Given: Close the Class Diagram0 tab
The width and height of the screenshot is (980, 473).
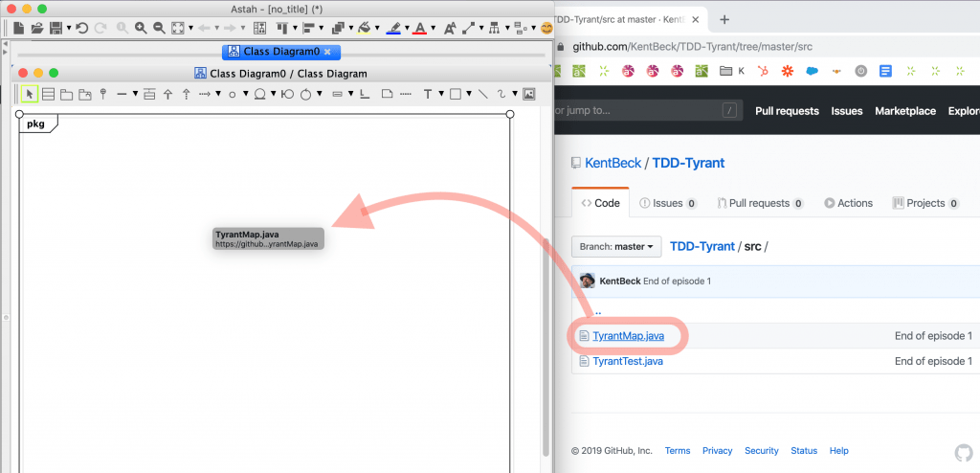Looking at the screenshot, I should click(327, 52).
